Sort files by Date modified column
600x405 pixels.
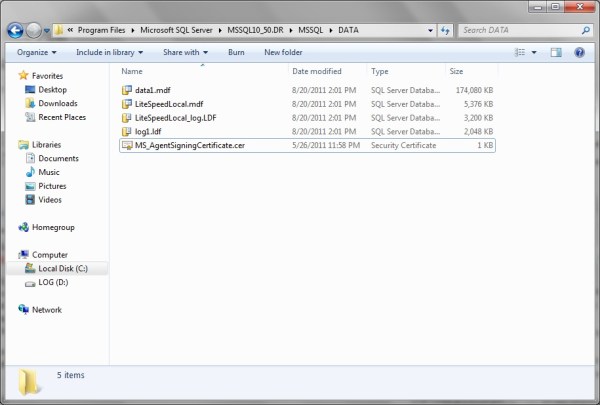click(x=316, y=72)
